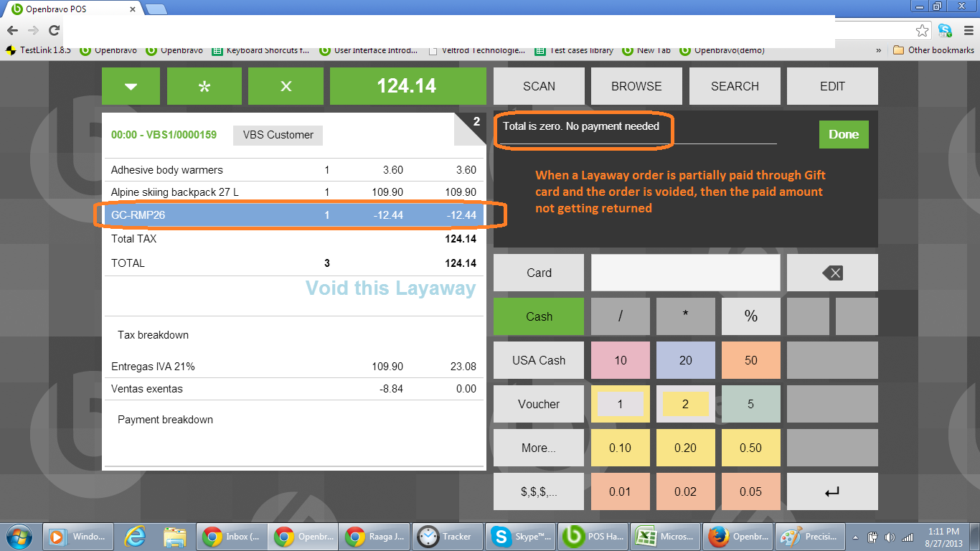Open the Other bookmarks folder
The image size is (980, 551).
point(934,50)
